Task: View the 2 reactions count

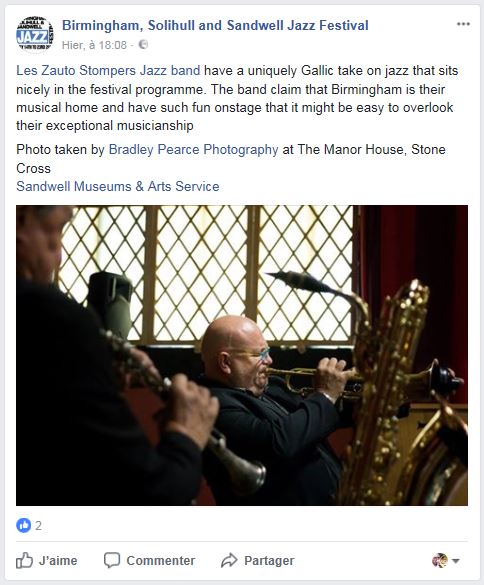Action: point(38,526)
